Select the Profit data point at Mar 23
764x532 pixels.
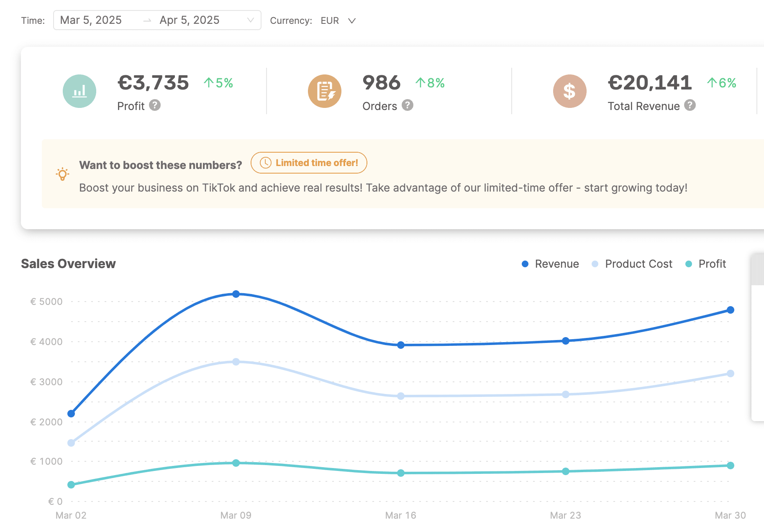click(566, 471)
